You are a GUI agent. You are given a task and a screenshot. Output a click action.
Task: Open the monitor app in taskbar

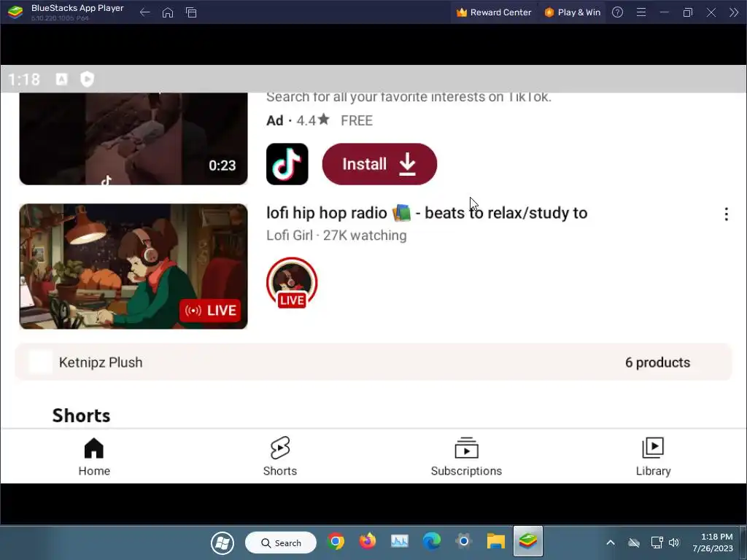(x=400, y=541)
